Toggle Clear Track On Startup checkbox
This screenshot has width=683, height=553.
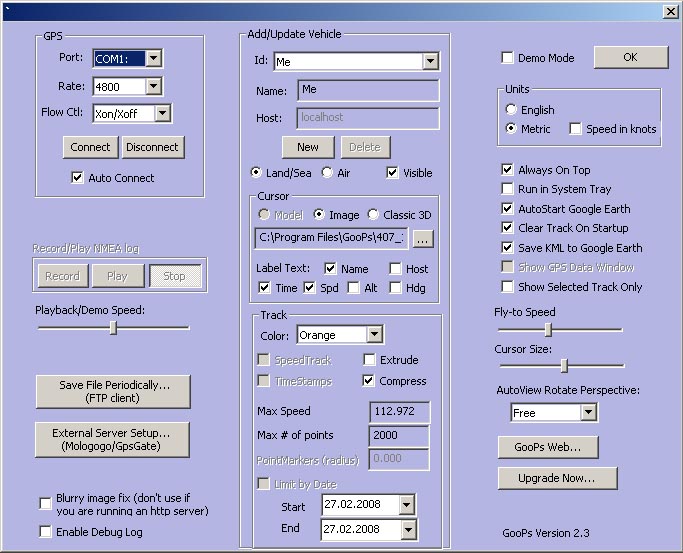click(x=507, y=227)
